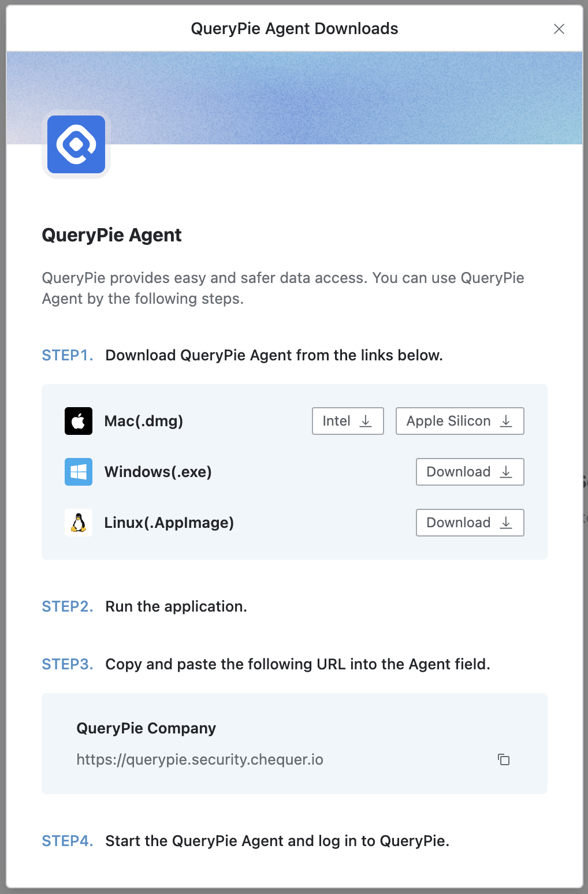Click the 'QueryPie Agent' heading
This screenshot has width=588, height=894.
pyautogui.click(x=111, y=235)
